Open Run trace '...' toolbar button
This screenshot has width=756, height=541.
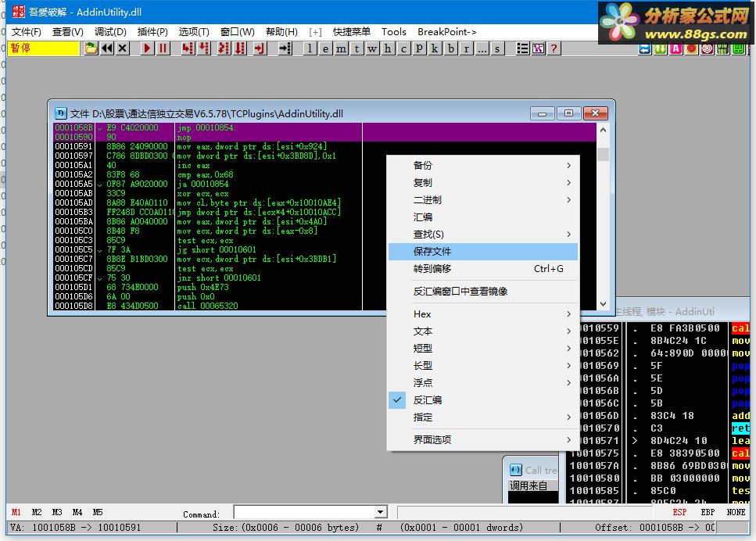[x=482, y=48]
